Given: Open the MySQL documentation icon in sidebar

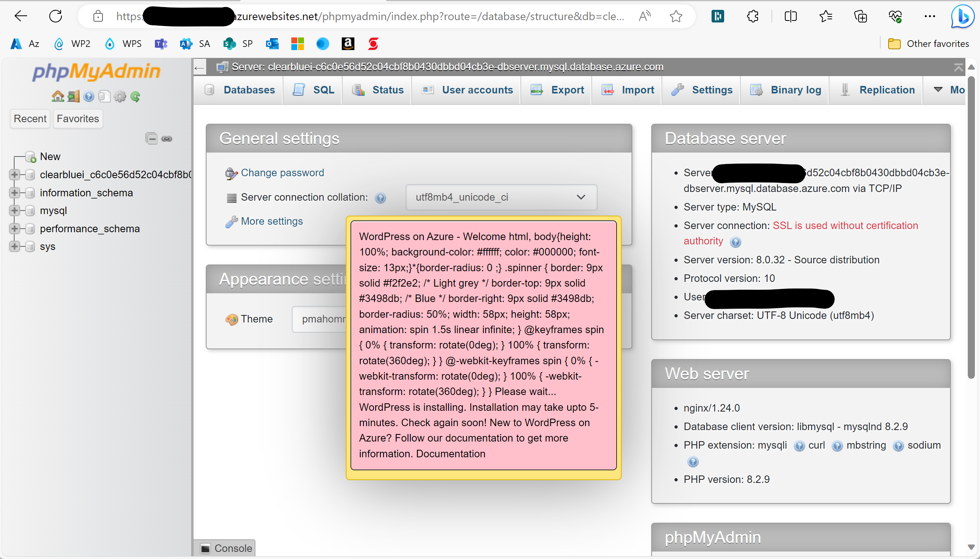Looking at the screenshot, I should [104, 96].
